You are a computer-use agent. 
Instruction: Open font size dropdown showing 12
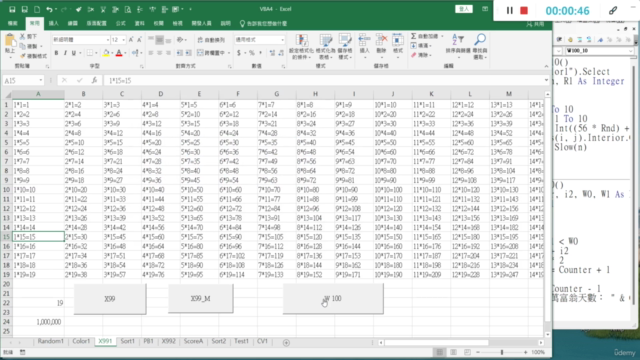click(x=123, y=40)
